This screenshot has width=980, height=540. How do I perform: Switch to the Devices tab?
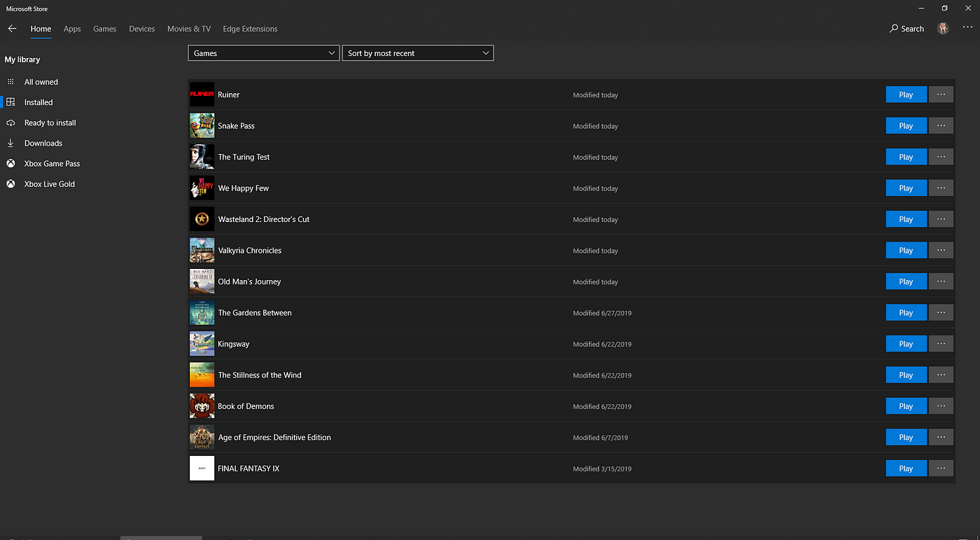point(142,29)
